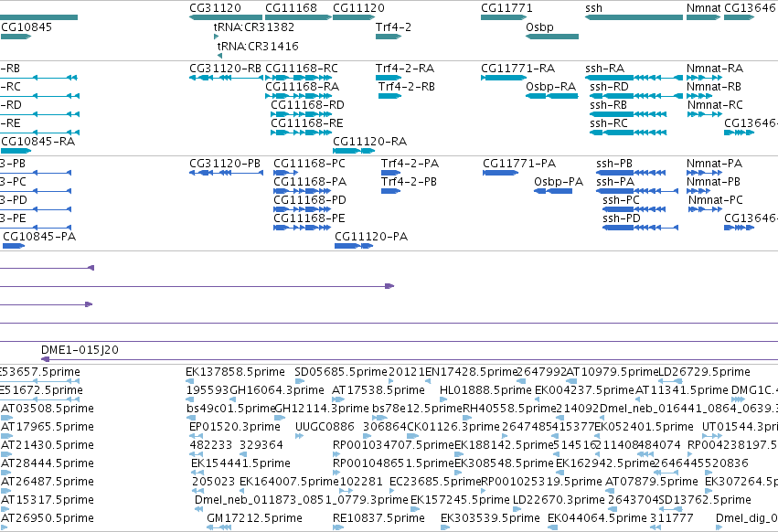The height and width of the screenshot is (532, 778).
Task: Click the CG11168 gene bar
Action: pos(298,17)
